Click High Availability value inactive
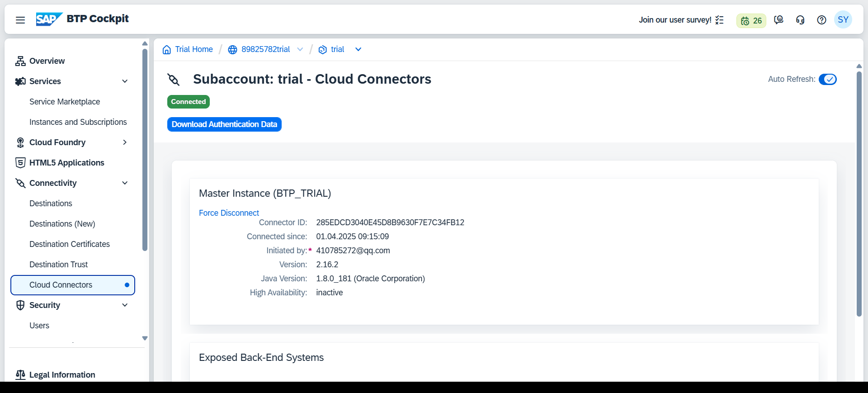This screenshot has width=868, height=393. coord(330,293)
